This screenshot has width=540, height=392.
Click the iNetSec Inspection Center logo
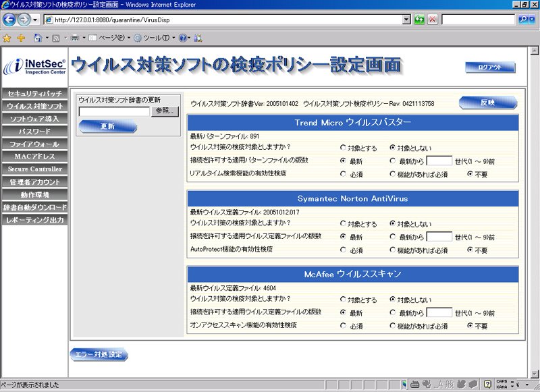click(x=34, y=66)
